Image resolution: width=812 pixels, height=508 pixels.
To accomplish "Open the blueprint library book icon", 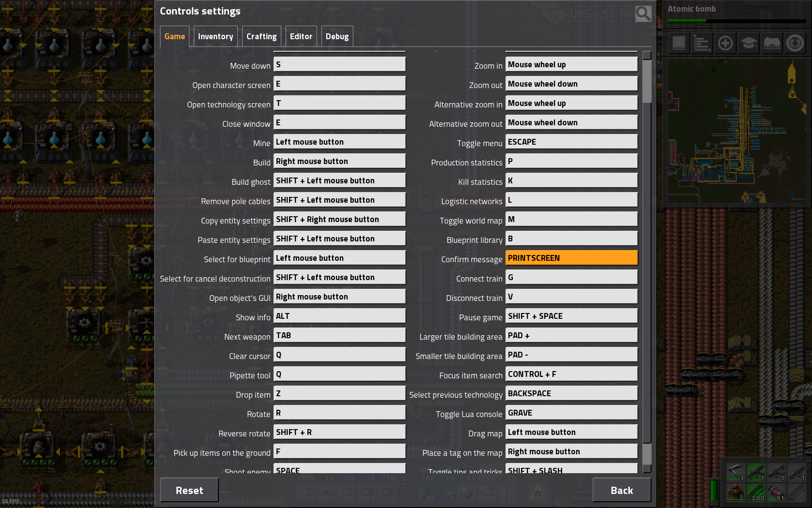I will (x=679, y=43).
